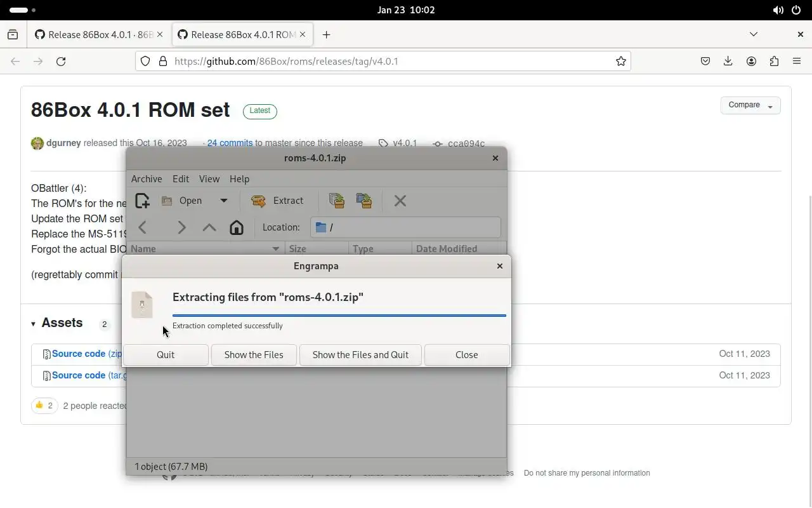Close the Engrampa dialog with X
The width and height of the screenshot is (812, 508).
click(500, 266)
